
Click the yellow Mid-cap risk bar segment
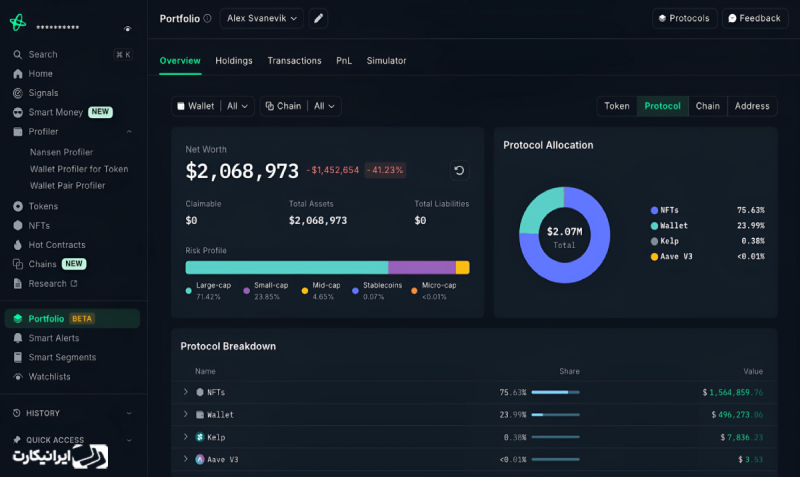(x=463, y=267)
